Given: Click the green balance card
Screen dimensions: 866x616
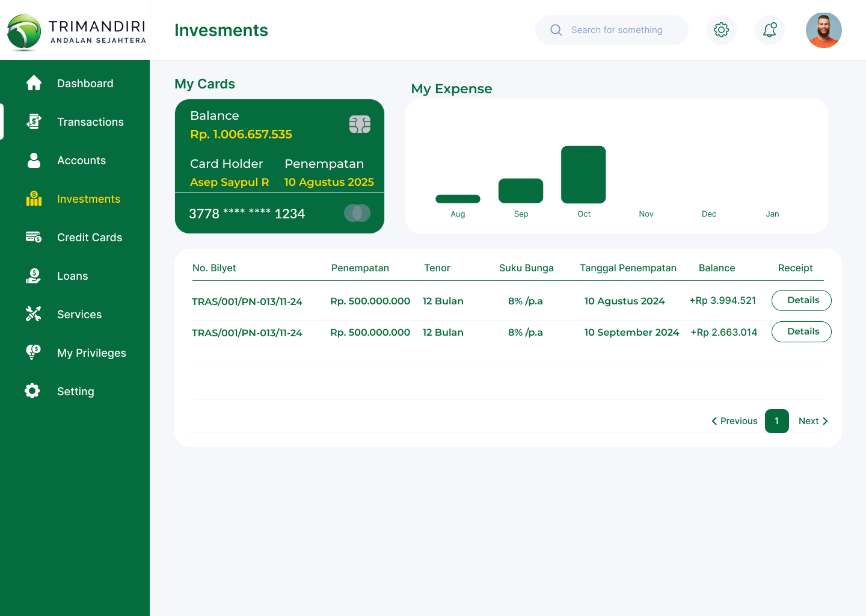Looking at the screenshot, I should (x=280, y=166).
